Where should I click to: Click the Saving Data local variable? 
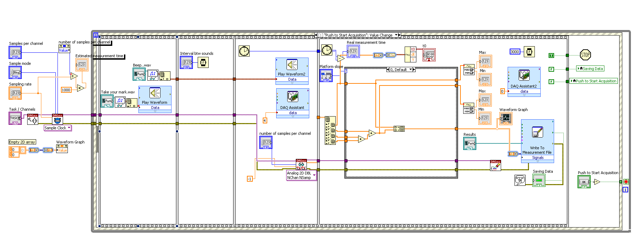[x=590, y=69]
